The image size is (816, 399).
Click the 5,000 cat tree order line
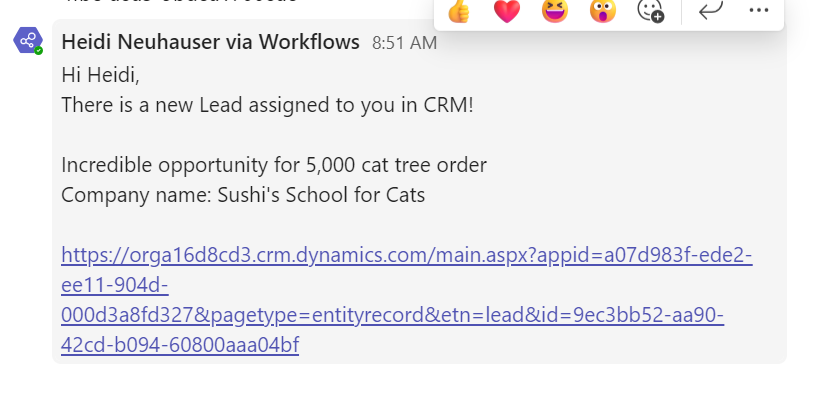[x=274, y=165]
